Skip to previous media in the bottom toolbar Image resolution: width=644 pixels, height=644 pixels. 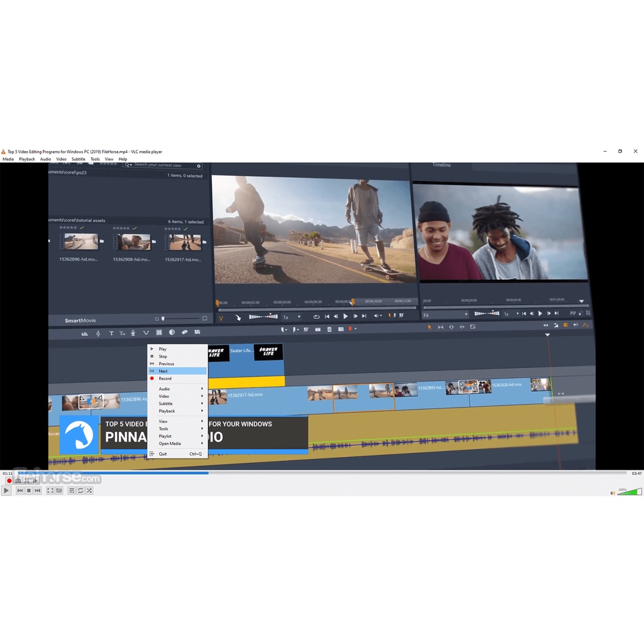pyautogui.click(x=19, y=491)
